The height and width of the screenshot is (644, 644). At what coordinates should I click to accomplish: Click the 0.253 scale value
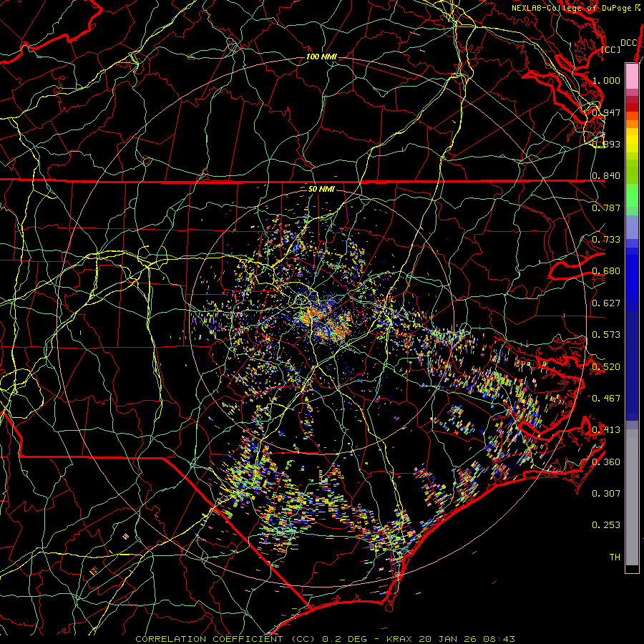[606, 525]
